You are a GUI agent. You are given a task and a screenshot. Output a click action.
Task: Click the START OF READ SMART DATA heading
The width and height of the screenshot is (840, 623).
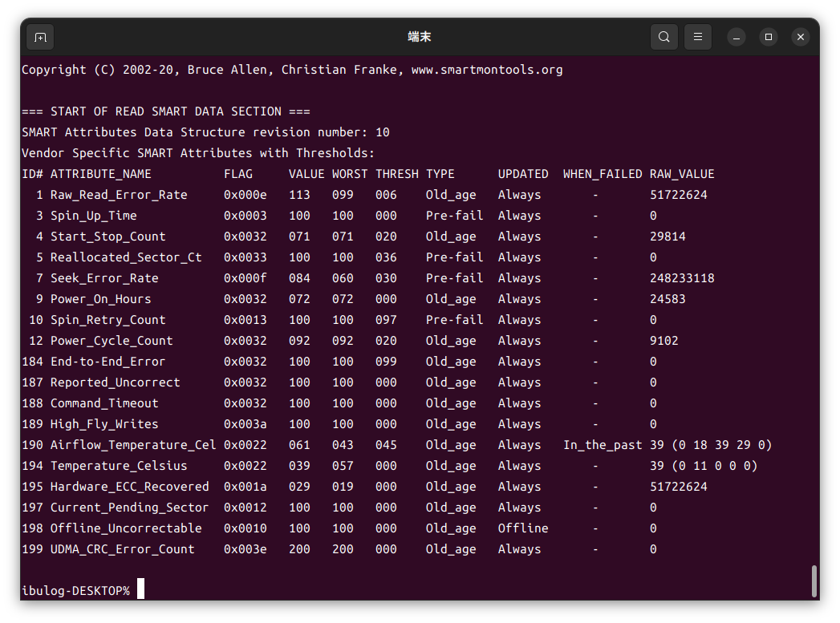pos(165,111)
